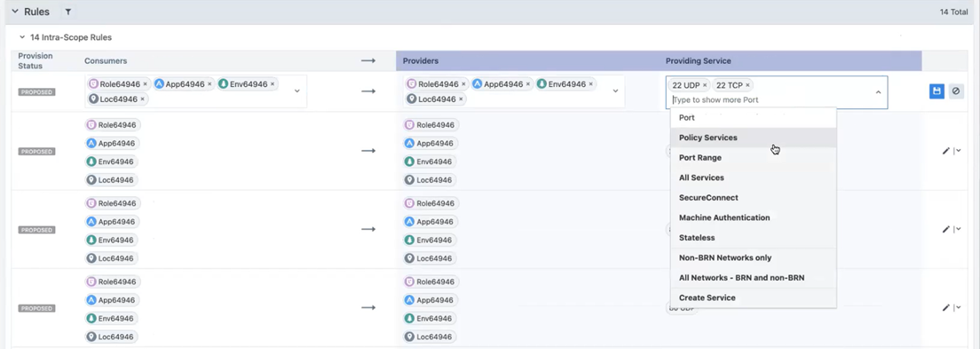Focus the 'Type to show more Port' field
Image resolution: width=980 pixels, height=349 pixels.
coord(769,99)
